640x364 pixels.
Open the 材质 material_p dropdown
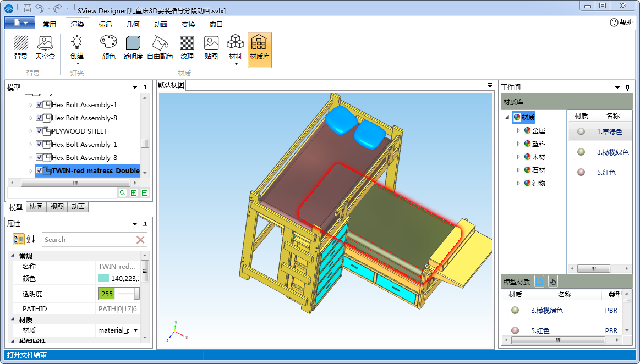tap(135, 330)
